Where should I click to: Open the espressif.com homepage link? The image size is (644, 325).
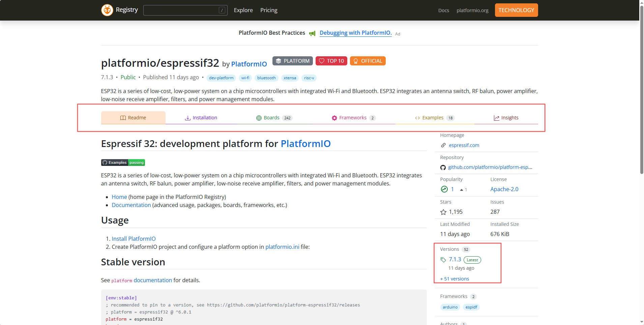(x=464, y=145)
